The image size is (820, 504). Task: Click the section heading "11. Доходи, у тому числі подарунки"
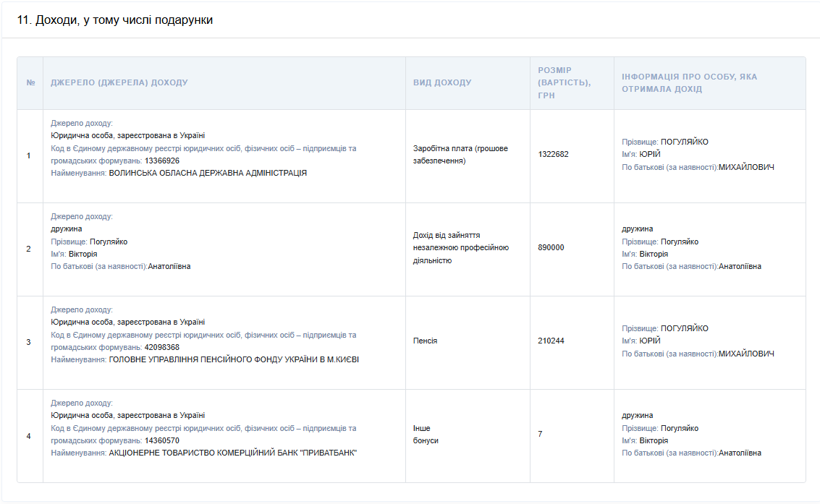[x=114, y=20]
